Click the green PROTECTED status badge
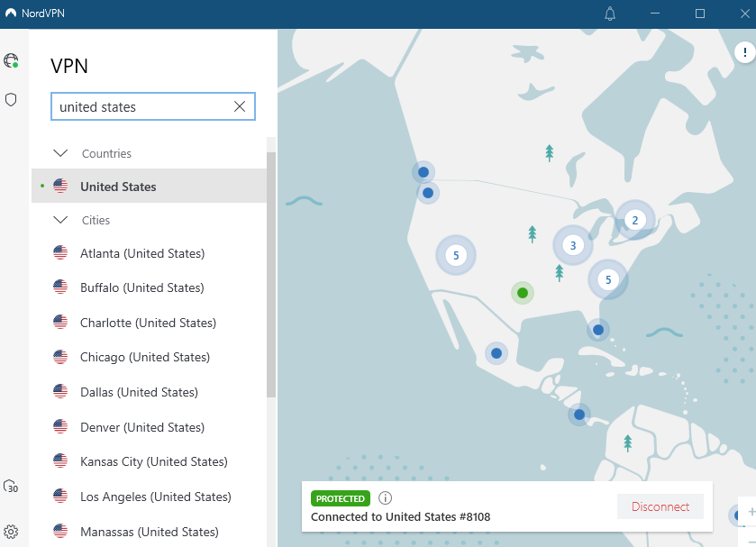This screenshot has width=756, height=547. pyautogui.click(x=341, y=498)
